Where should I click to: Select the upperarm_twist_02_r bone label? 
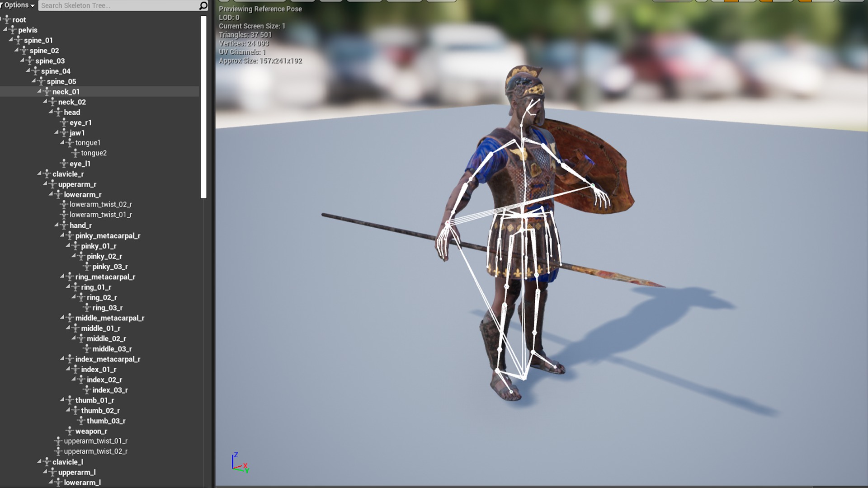pos(96,451)
